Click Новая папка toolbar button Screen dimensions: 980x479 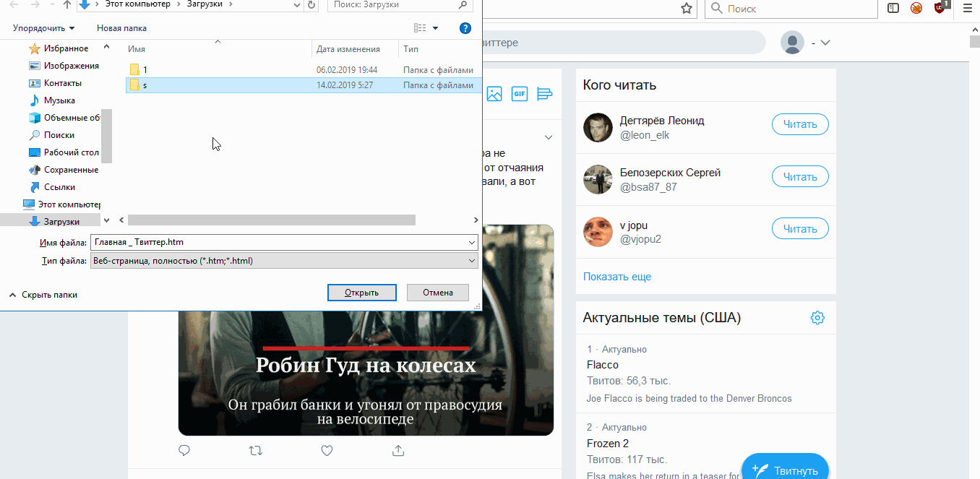tap(121, 28)
